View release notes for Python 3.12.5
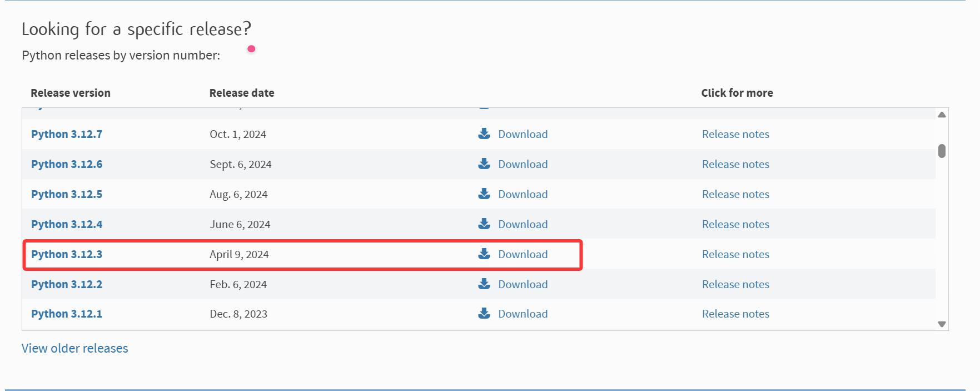This screenshot has height=391, width=980. pyautogui.click(x=735, y=194)
